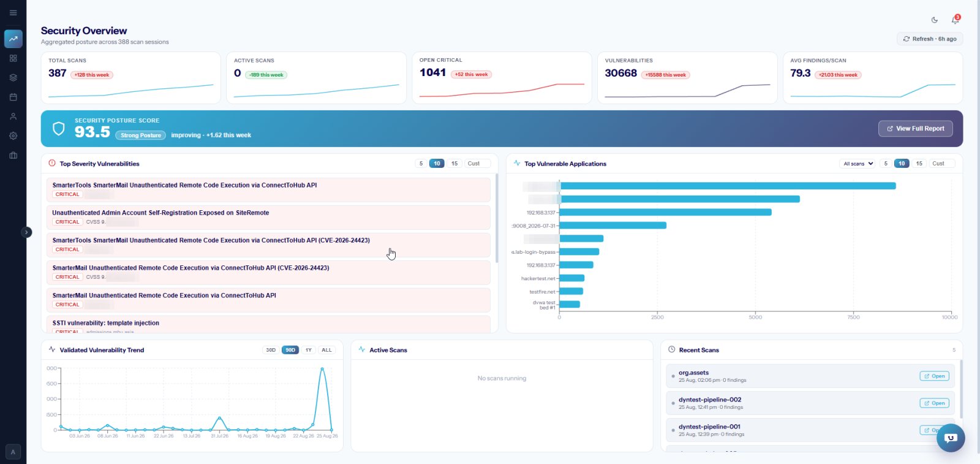The width and height of the screenshot is (980, 464).
Task: Click the shield icon in posture banner
Action: click(x=59, y=128)
